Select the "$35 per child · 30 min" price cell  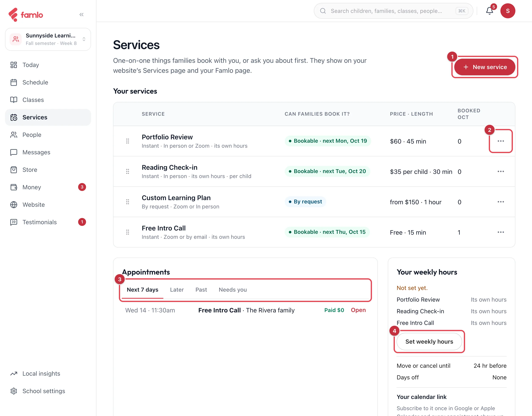(421, 172)
